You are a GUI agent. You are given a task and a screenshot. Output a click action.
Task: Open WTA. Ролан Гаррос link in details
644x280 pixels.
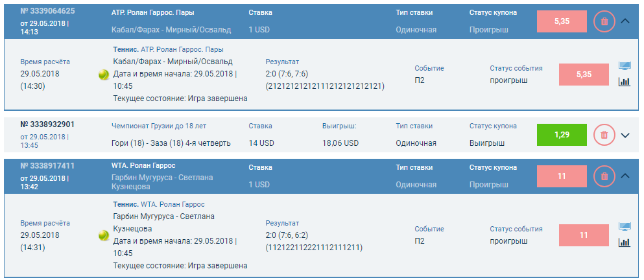[x=173, y=204]
